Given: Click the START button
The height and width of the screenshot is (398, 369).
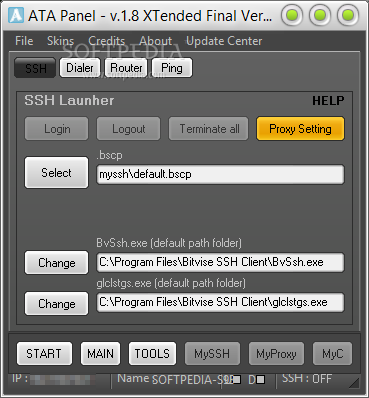Looking at the screenshot, I should [44, 353].
